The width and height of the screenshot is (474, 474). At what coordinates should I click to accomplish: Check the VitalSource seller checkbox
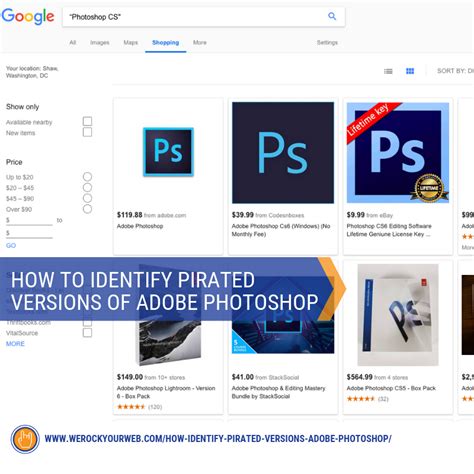[x=87, y=333]
